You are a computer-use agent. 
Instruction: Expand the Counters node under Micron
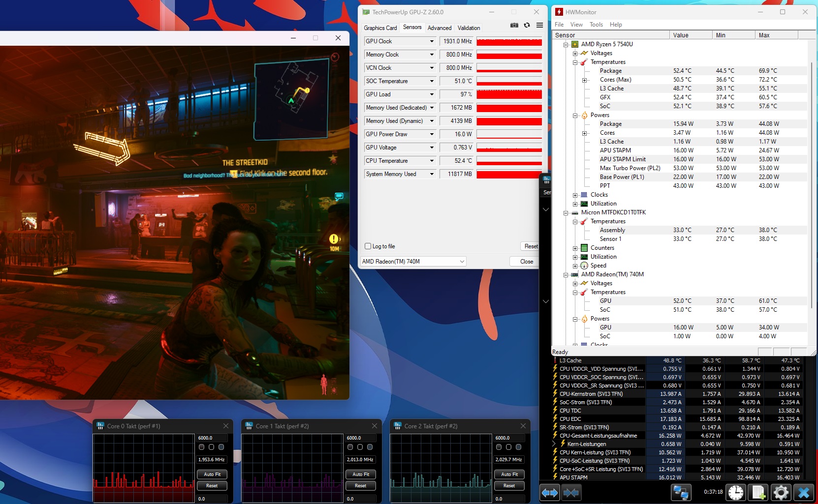click(575, 248)
